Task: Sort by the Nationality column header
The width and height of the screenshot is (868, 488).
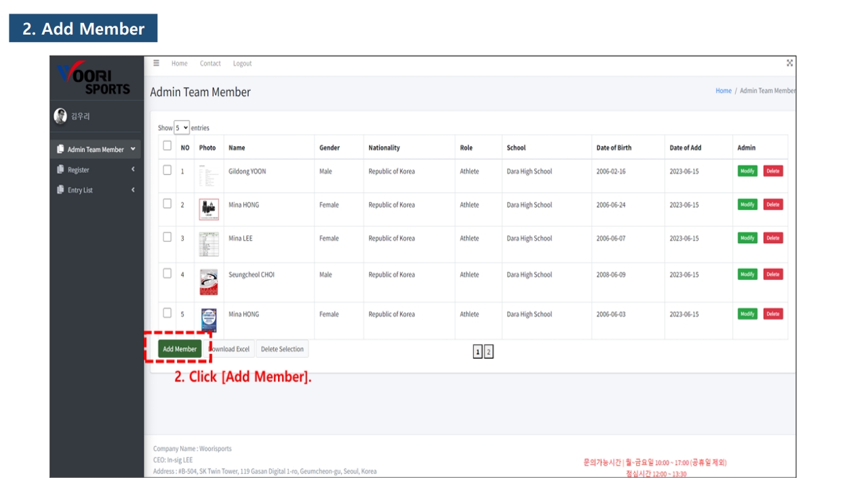Action: tap(384, 148)
